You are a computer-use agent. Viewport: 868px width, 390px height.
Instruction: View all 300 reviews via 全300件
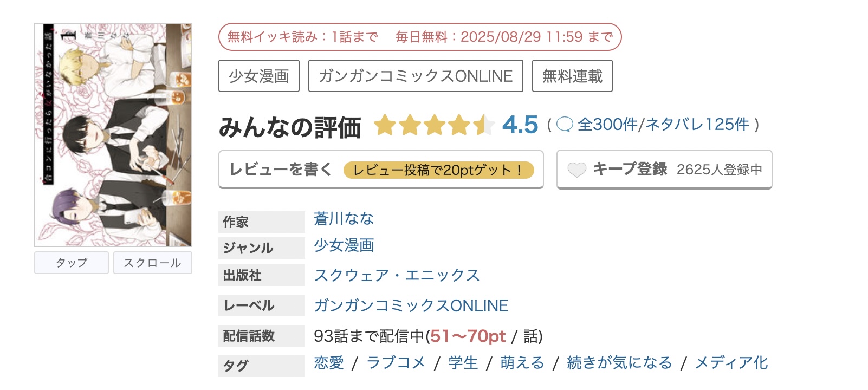tap(605, 125)
